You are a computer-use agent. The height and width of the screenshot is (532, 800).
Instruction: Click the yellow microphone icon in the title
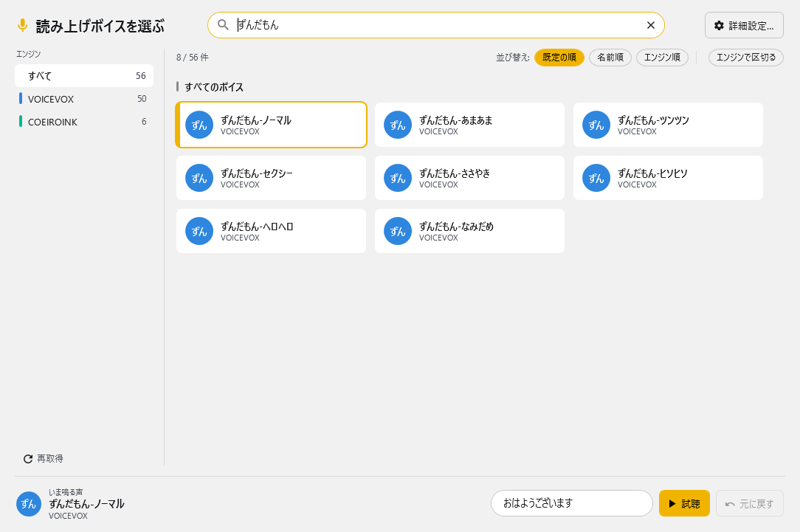click(22, 26)
